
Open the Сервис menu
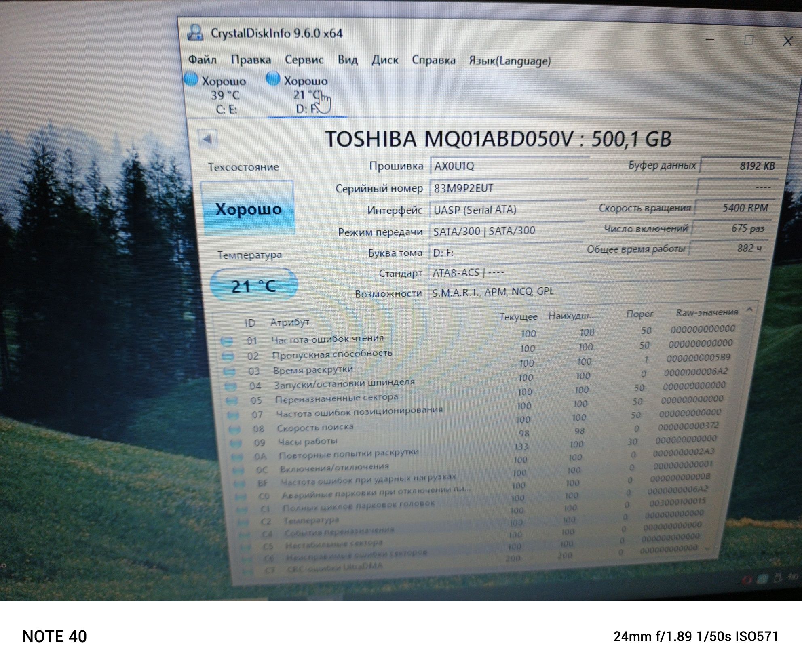point(304,60)
